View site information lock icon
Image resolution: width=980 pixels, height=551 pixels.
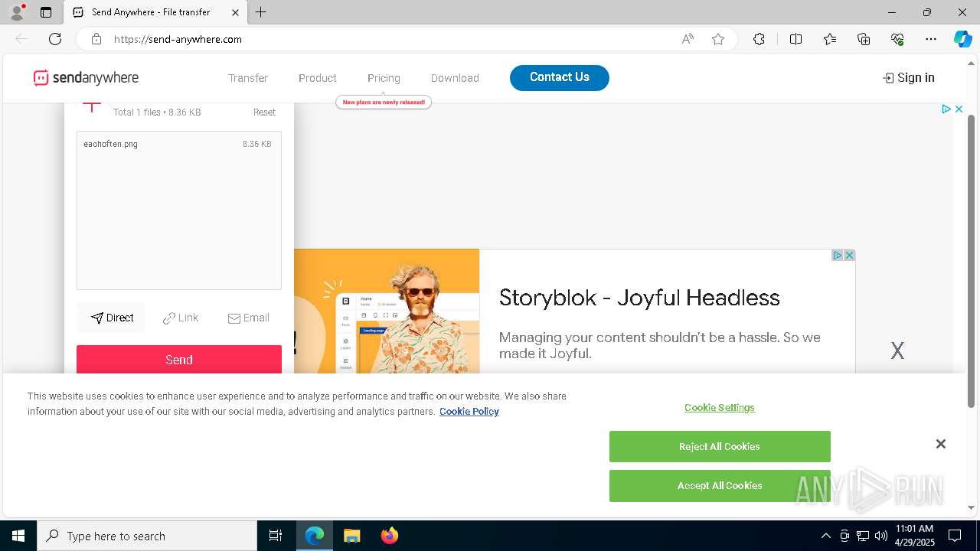pyautogui.click(x=96, y=39)
